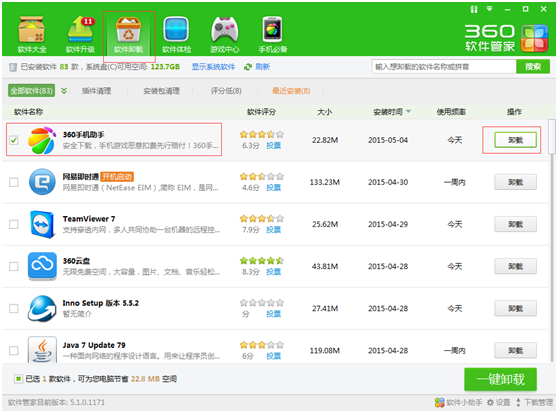The width and height of the screenshot is (558, 413).
Task: Expand the chevron next to 全部软件(83)
Action: click(x=64, y=91)
